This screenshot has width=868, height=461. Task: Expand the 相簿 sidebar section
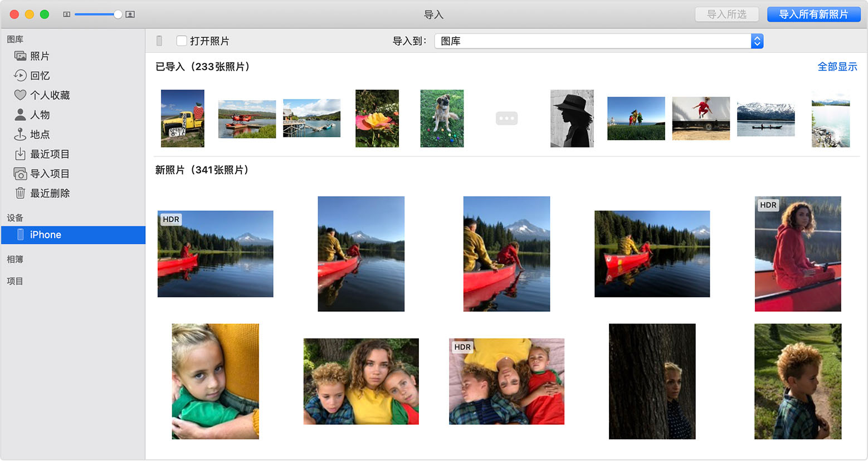coord(15,259)
